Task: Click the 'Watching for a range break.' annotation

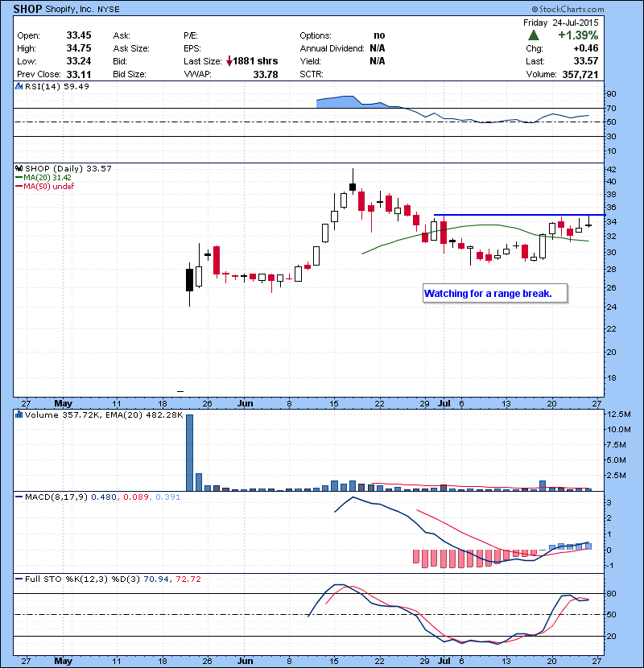Action: [495, 294]
